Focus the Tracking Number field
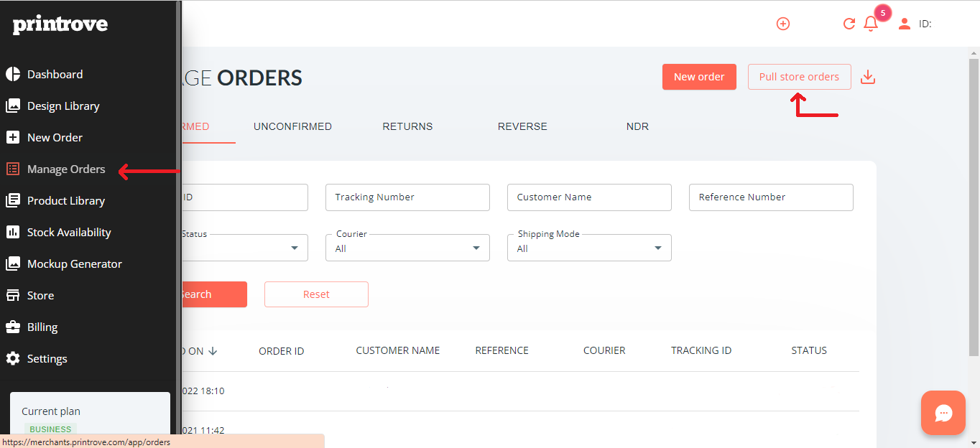 tap(407, 197)
